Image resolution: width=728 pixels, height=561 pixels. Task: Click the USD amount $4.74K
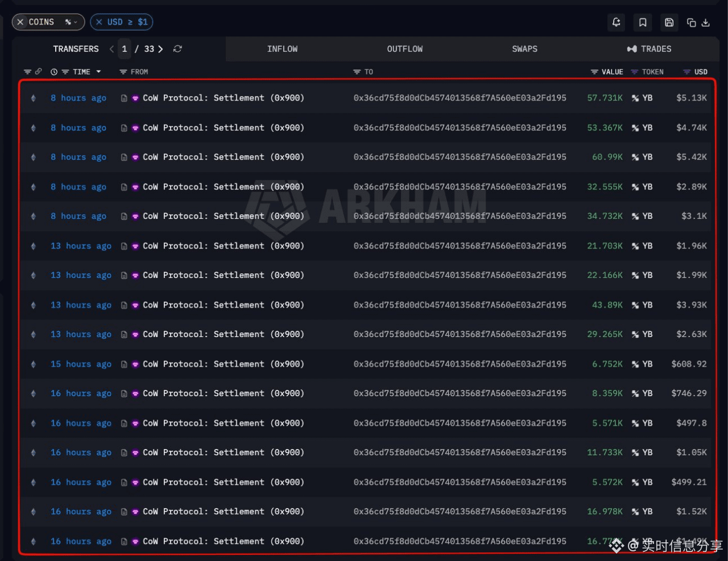coord(692,127)
